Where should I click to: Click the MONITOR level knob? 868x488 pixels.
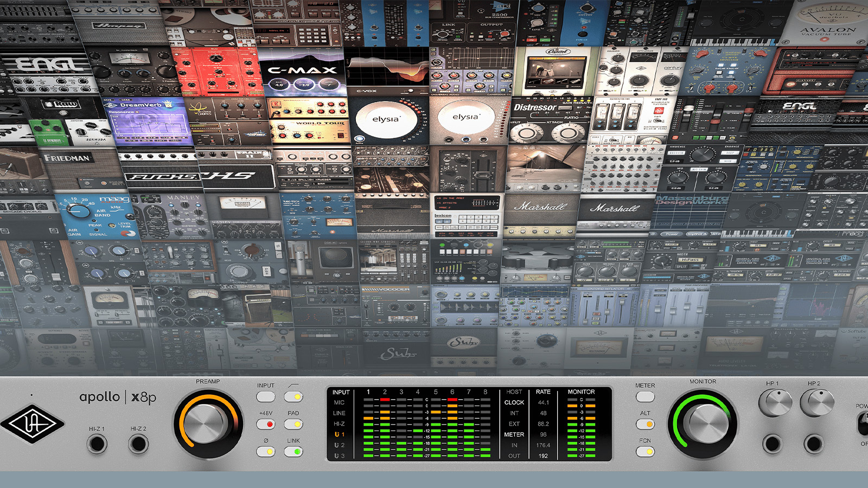pos(703,424)
